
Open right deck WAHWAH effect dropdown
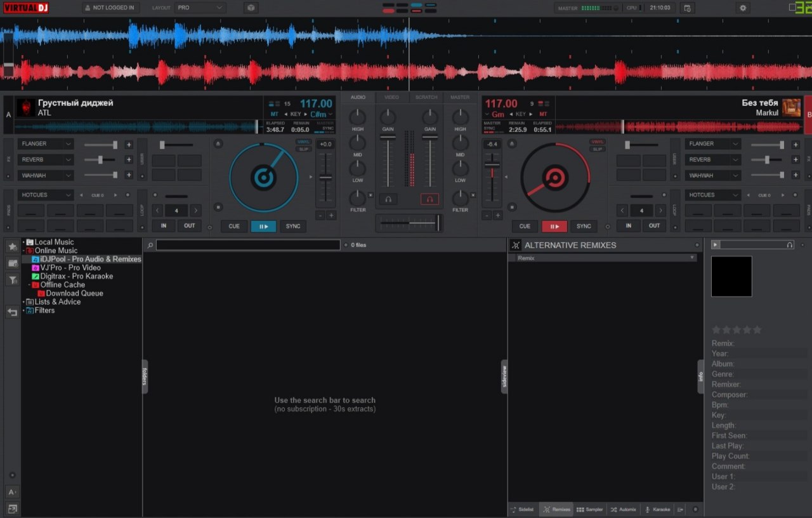(713, 175)
